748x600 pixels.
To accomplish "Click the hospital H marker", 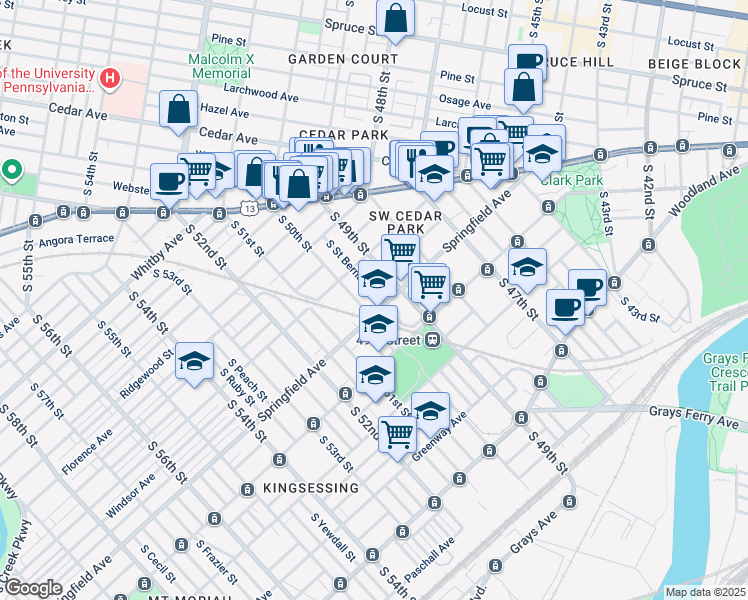I will coord(110,78).
